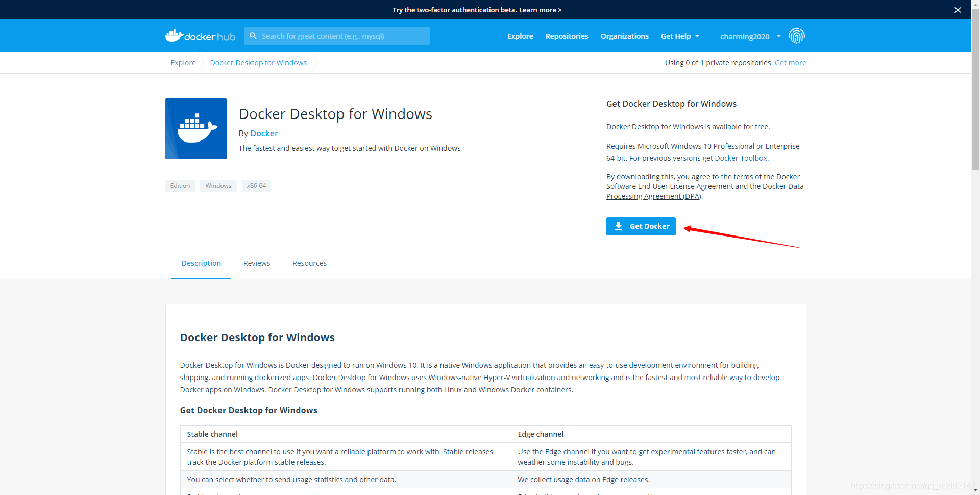This screenshot has height=495, width=980.
Task: Expand the Get Help dropdown
Action: pos(680,36)
